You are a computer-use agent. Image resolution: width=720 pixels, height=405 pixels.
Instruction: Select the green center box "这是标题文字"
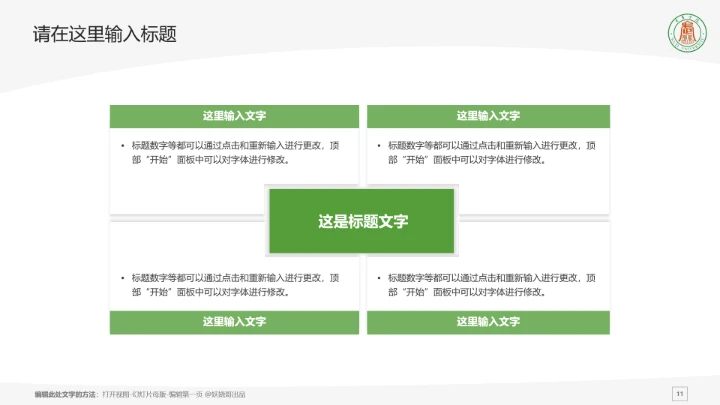[x=362, y=221]
